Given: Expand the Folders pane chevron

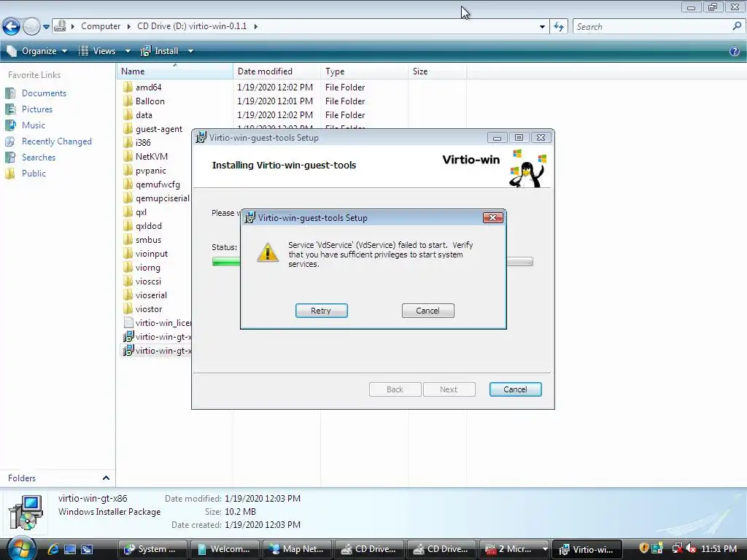Looking at the screenshot, I should pyautogui.click(x=106, y=478).
